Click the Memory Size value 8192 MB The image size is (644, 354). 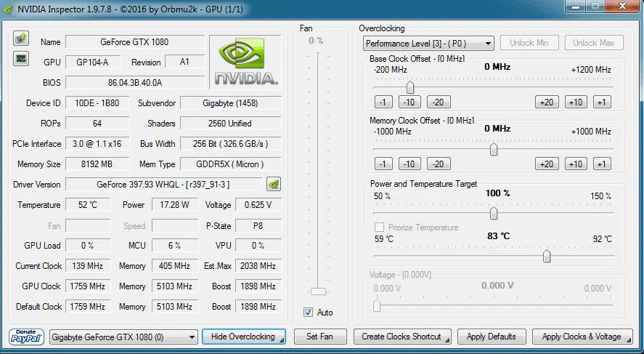97,164
